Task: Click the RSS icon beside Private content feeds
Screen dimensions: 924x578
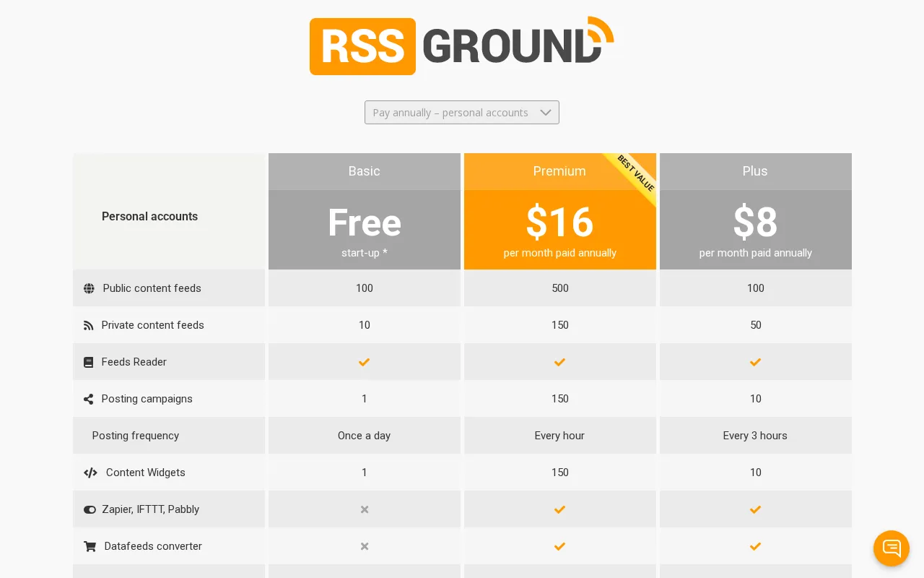Action: tap(88, 325)
